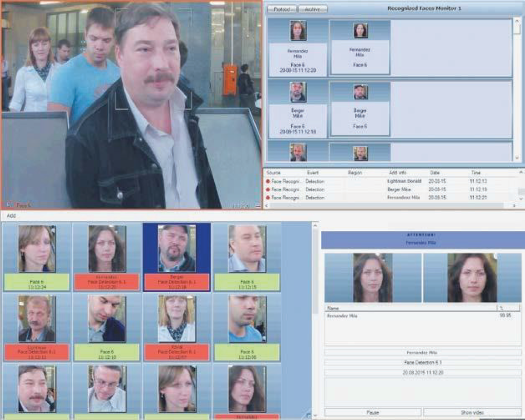Click the Add info column header

pyautogui.click(x=397, y=173)
